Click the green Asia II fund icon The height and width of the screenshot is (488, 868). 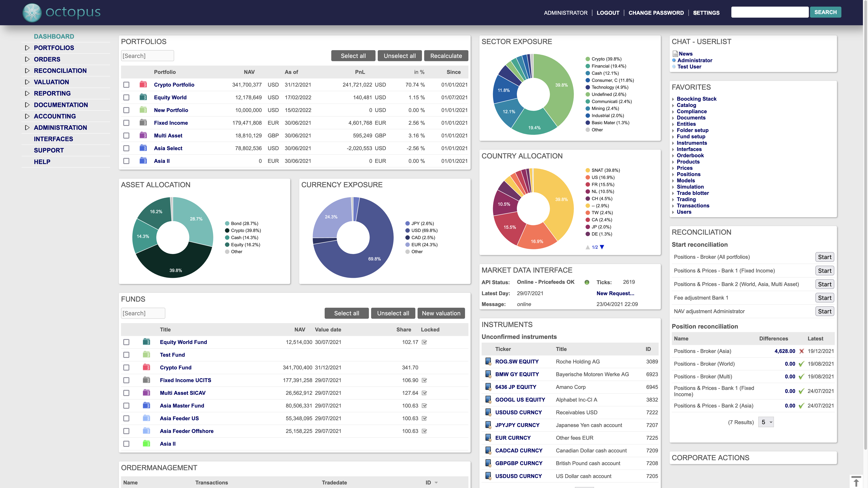[146, 444]
